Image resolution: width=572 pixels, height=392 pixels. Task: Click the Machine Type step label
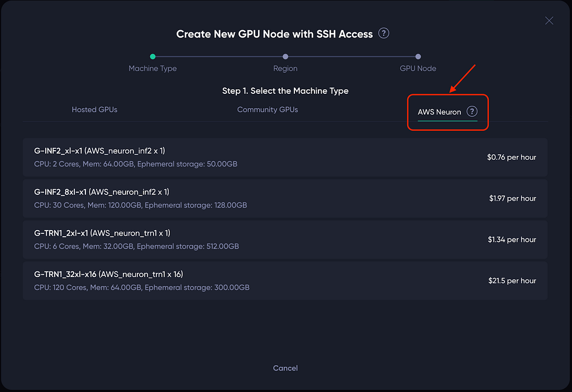point(152,69)
